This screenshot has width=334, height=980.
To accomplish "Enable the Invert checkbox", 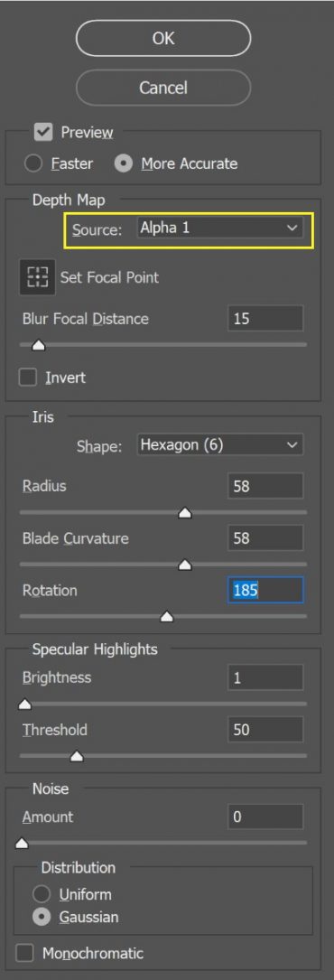I will tap(27, 378).
